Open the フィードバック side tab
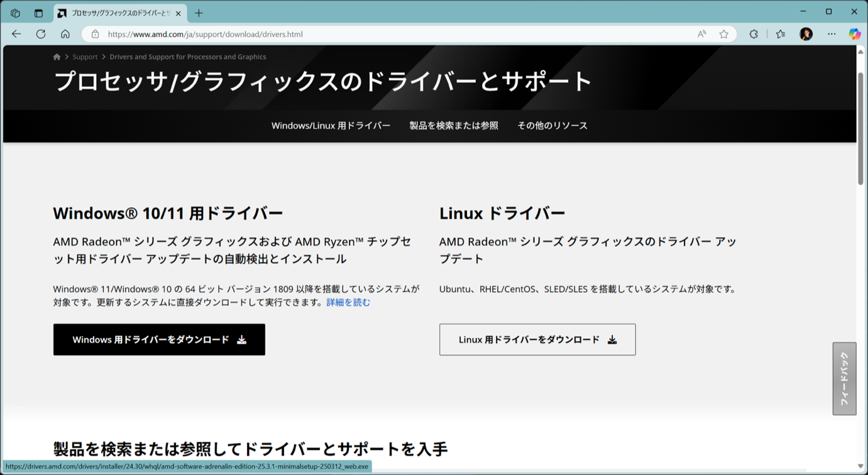This screenshot has width=868, height=475. [844, 378]
